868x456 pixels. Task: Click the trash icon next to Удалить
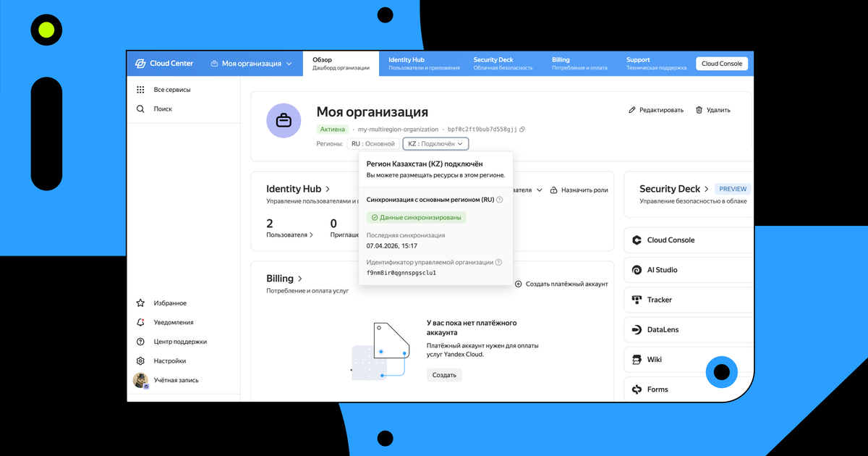point(699,110)
